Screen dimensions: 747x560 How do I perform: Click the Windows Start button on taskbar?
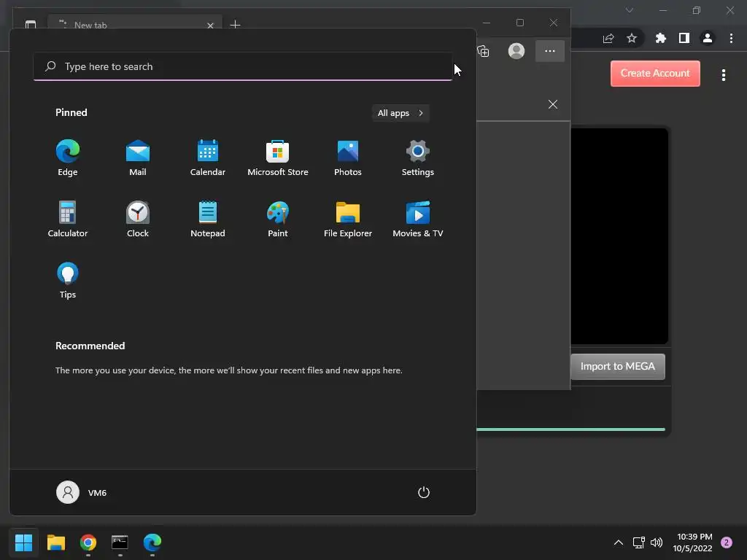[24, 542]
